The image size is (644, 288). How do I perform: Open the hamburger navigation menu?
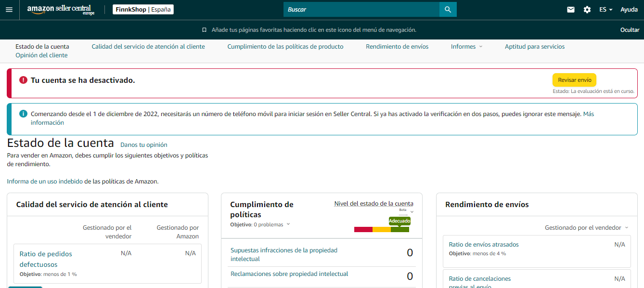click(9, 10)
